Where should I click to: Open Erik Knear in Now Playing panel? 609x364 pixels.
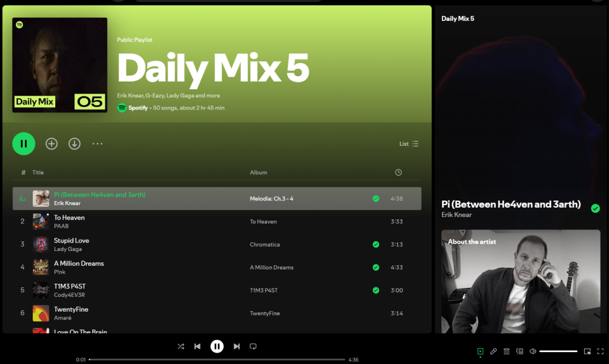tap(456, 215)
